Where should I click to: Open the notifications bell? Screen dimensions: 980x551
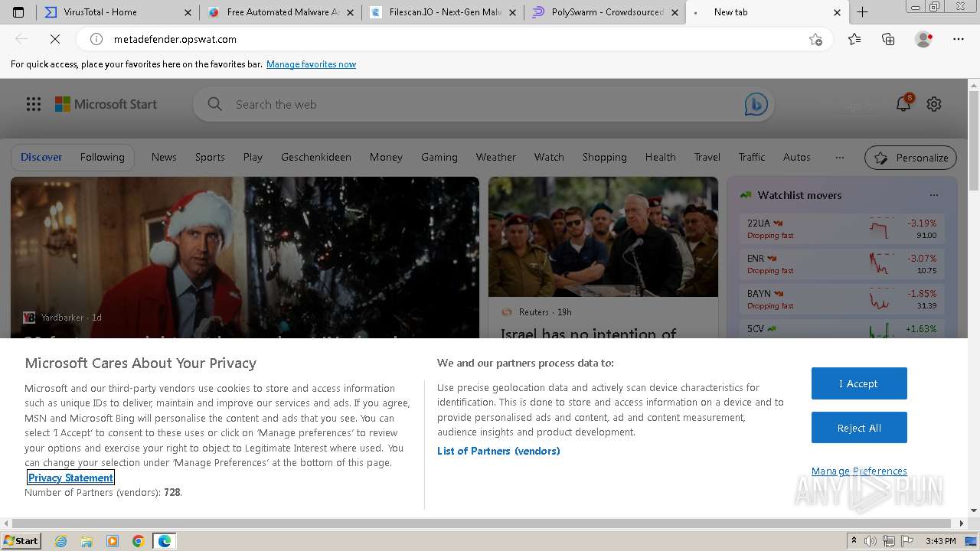[x=903, y=104]
